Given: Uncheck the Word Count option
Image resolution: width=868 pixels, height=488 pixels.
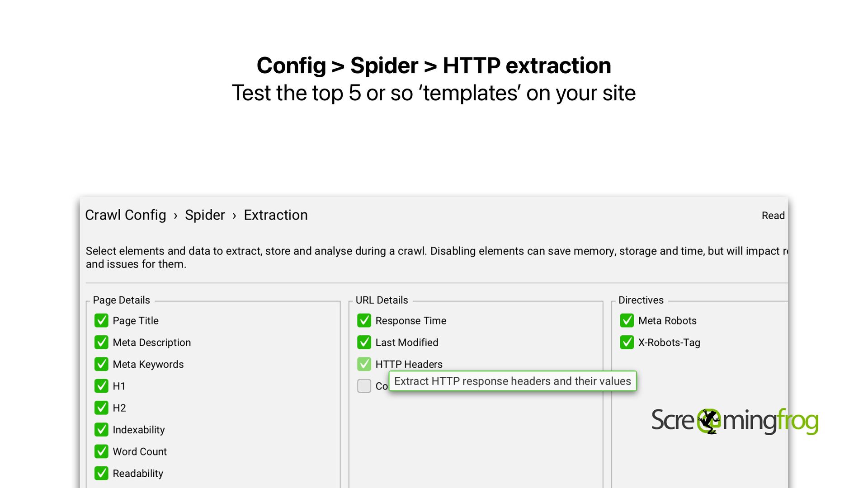Looking at the screenshot, I should (x=101, y=451).
